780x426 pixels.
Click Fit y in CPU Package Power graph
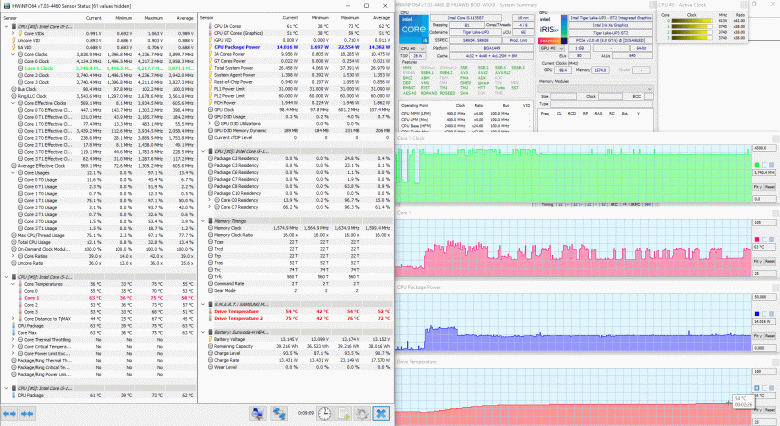click(757, 336)
